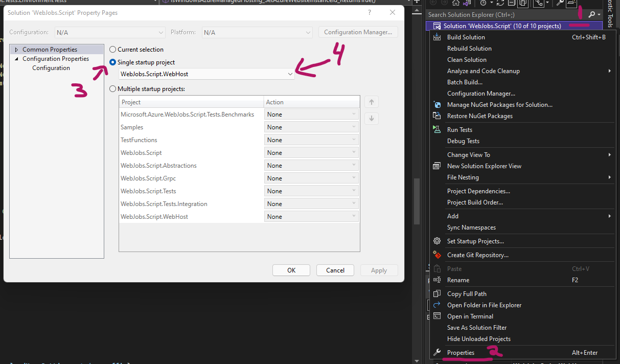
Task: Click the Properties wrench icon in toolbar
Action: point(560,3)
